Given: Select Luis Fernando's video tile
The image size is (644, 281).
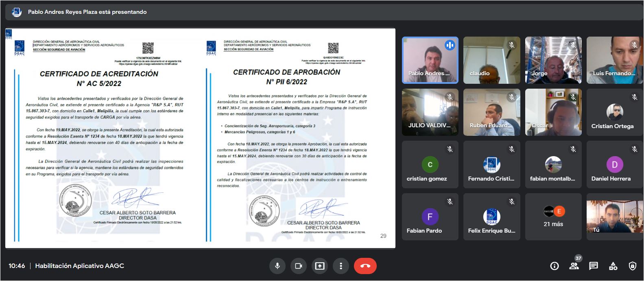Looking at the screenshot, I should coord(615,60).
